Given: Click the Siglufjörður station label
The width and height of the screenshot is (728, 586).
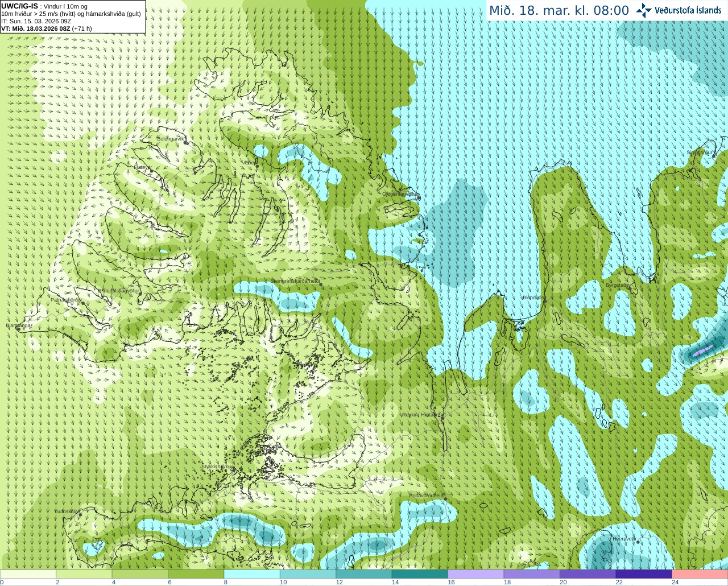Looking at the screenshot, I should [x=700, y=152].
